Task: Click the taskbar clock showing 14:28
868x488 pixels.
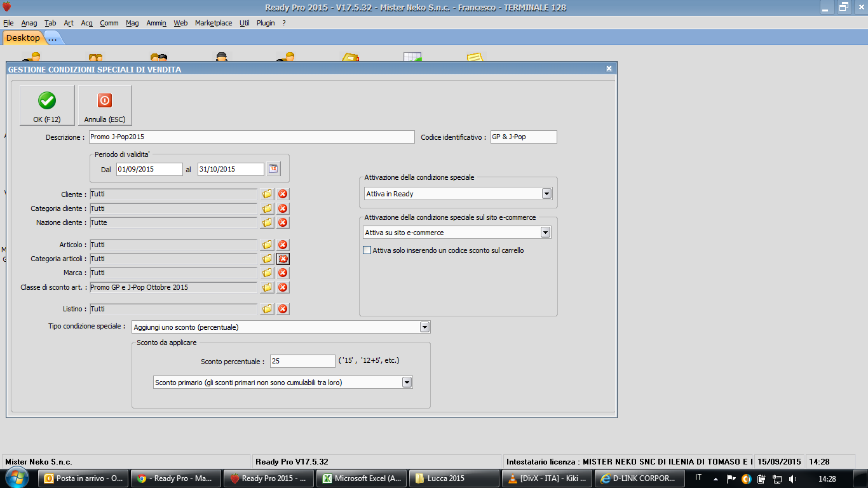Action: 827,478
